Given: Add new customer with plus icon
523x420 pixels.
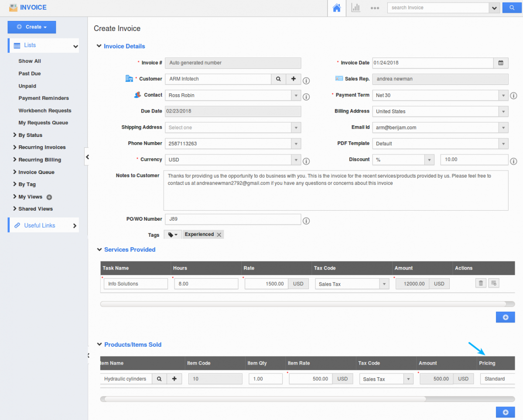Looking at the screenshot, I should click(294, 79).
